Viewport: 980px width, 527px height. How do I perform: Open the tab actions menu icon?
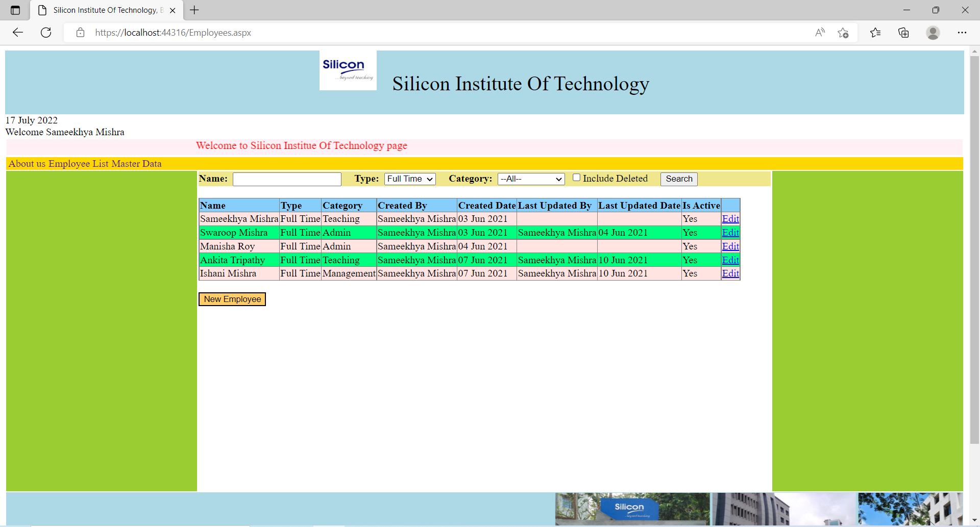(x=15, y=10)
